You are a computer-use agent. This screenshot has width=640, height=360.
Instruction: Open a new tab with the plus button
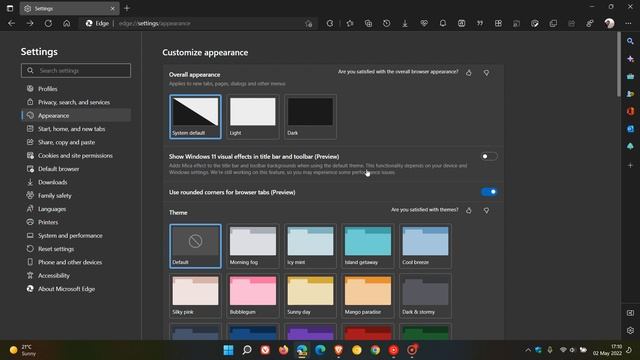(127, 8)
